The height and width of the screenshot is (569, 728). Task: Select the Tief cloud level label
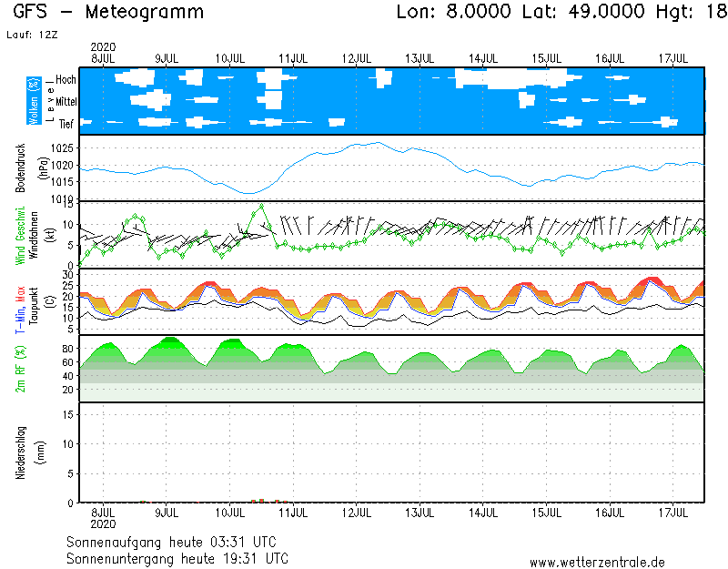(x=67, y=123)
